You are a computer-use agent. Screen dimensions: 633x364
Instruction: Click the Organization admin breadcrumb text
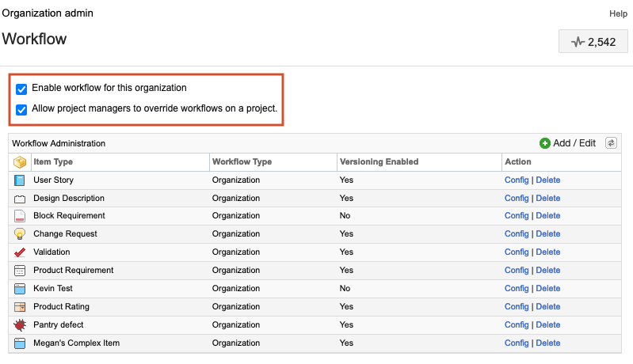click(48, 13)
